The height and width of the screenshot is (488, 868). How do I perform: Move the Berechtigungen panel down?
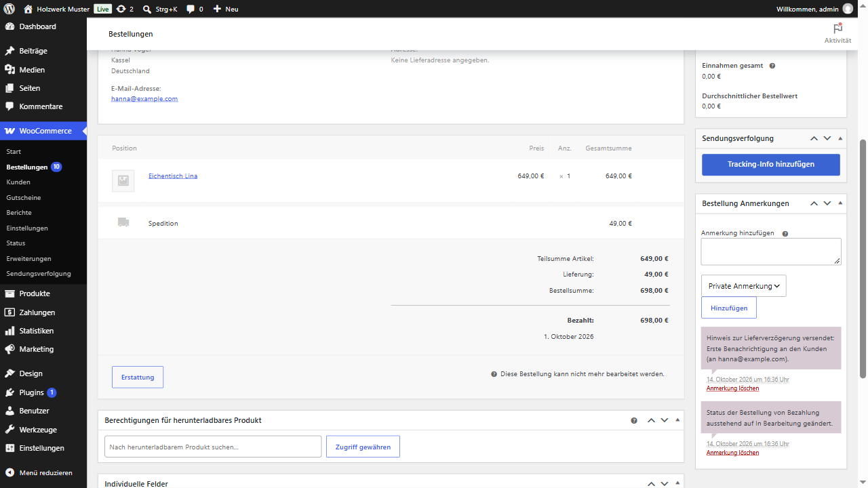pos(665,420)
